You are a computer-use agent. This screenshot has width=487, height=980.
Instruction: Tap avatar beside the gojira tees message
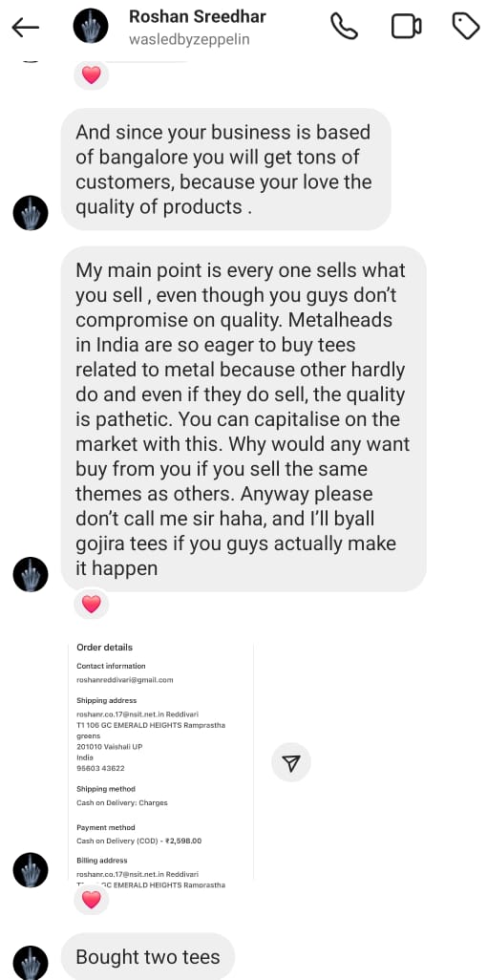pyautogui.click(x=31, y=574)
